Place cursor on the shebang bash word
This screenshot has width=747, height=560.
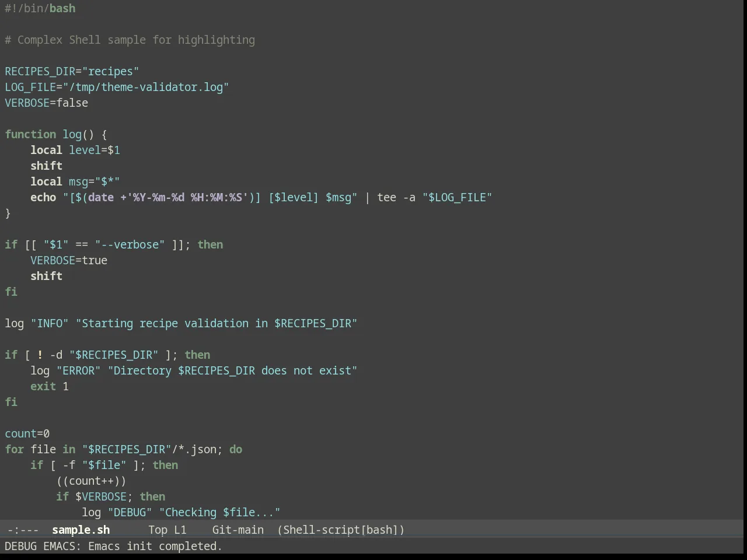point(62,8)
